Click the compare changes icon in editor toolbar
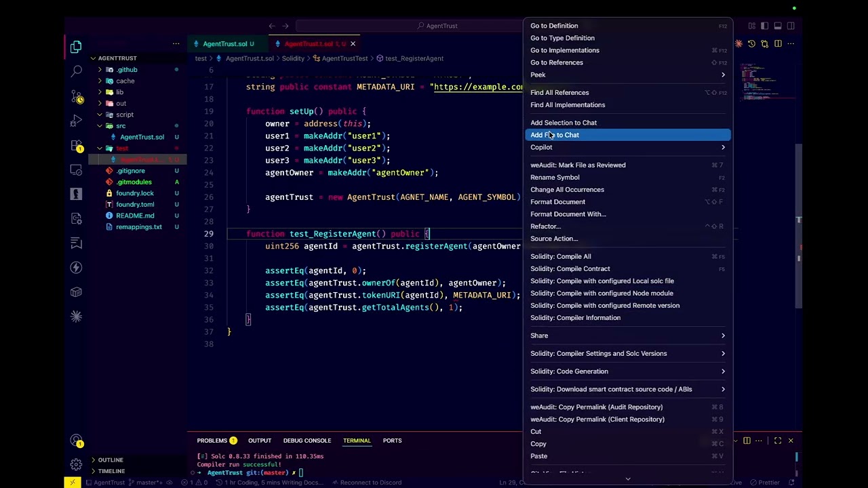Viewport: 868px width, 488px height. coord(765,44)
